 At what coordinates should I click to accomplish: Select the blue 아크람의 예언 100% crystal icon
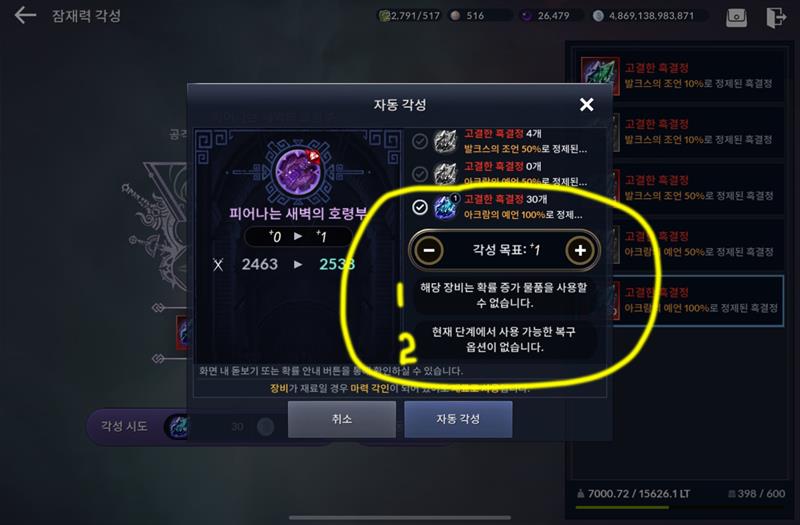point(445,207)
